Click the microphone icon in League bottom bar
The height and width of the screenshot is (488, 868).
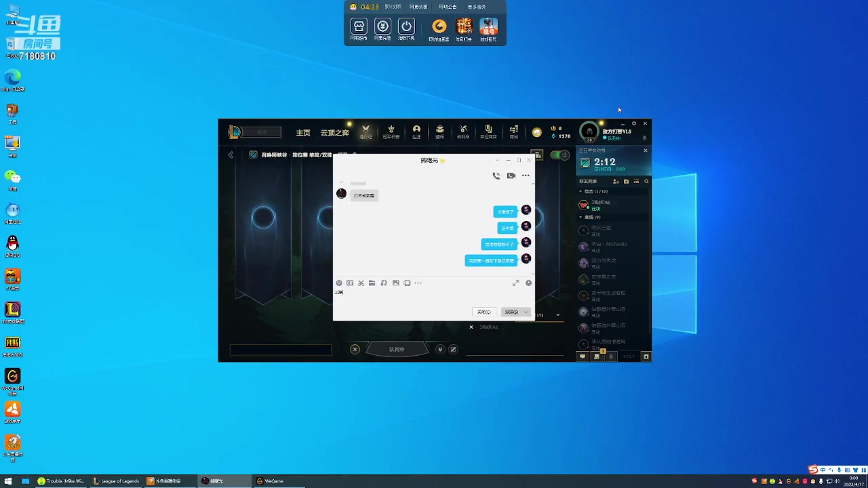coord(611,357)
